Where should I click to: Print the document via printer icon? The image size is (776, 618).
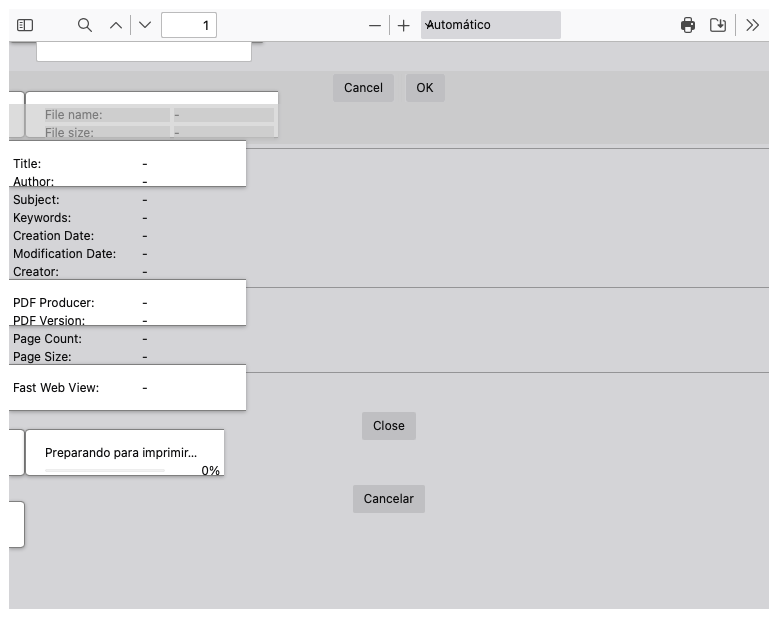(x=688, y=25)
